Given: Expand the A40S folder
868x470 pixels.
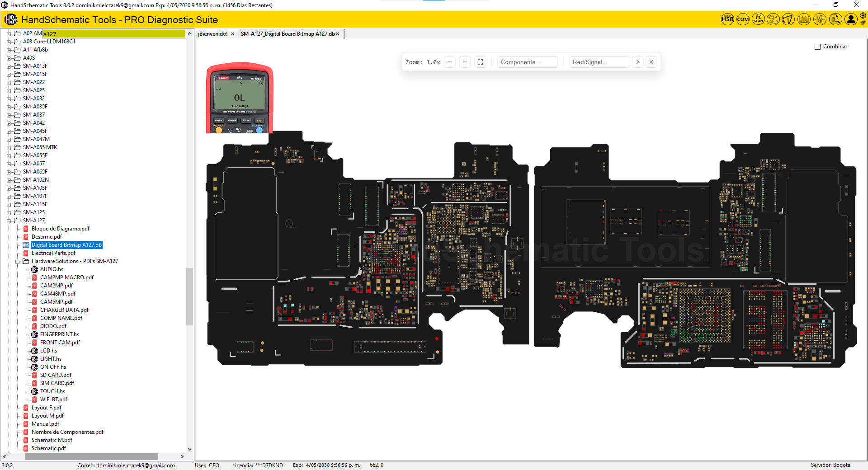Looking at the screenshot, I should (x=9, y=58).
